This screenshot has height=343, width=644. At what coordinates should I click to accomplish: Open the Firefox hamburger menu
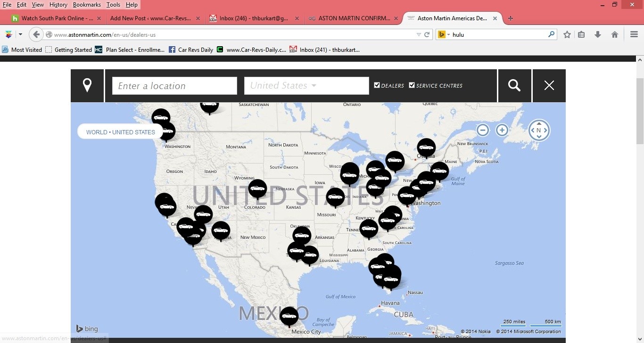634,34
